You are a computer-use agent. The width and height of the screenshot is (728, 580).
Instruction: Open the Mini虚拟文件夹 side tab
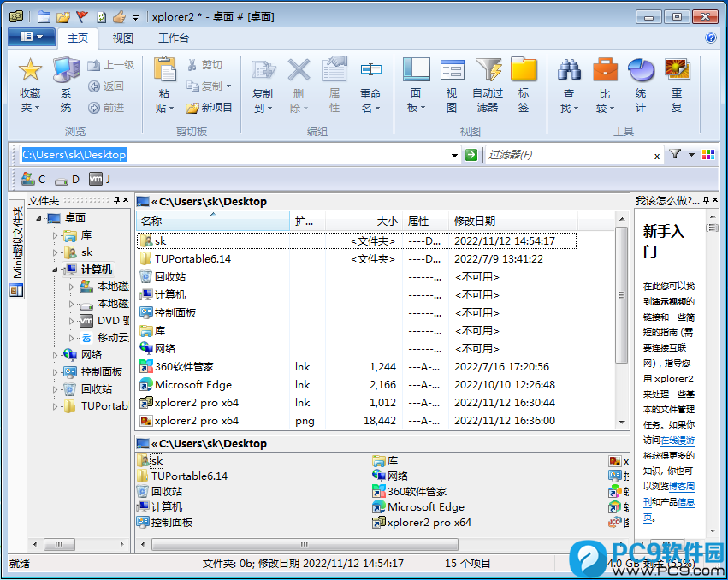17,251
